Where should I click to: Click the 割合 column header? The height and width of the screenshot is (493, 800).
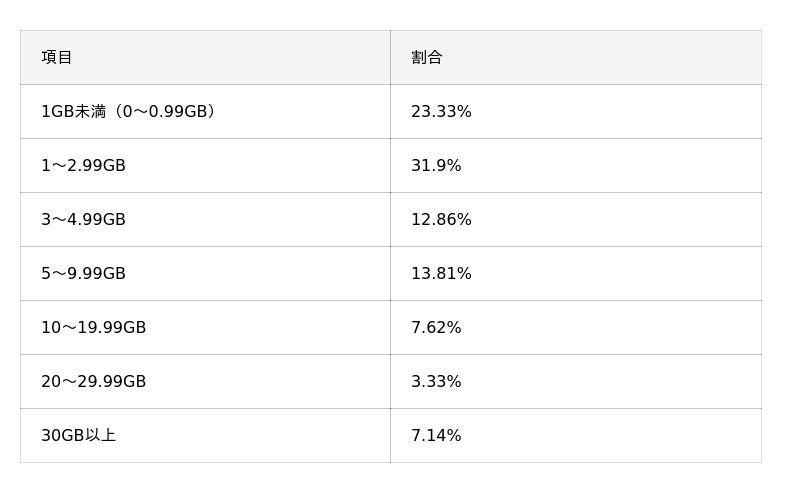[x=427, y=58]
